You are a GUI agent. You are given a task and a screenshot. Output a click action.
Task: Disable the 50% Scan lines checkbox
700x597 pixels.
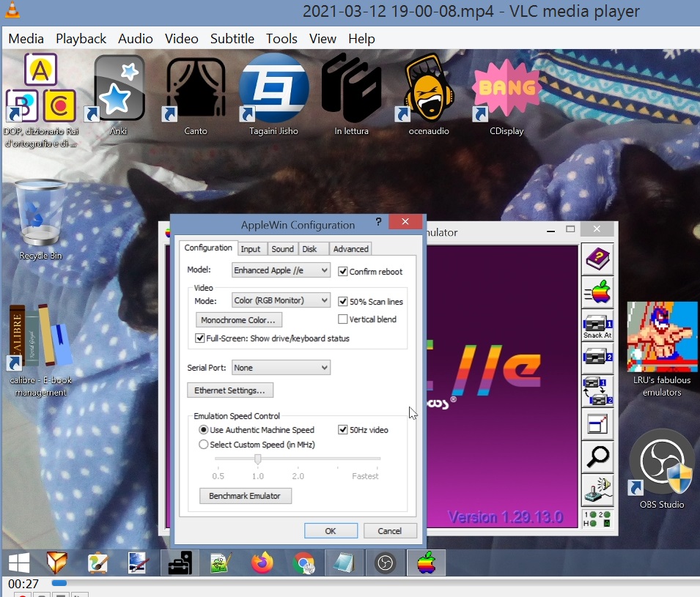click(343, 301)
